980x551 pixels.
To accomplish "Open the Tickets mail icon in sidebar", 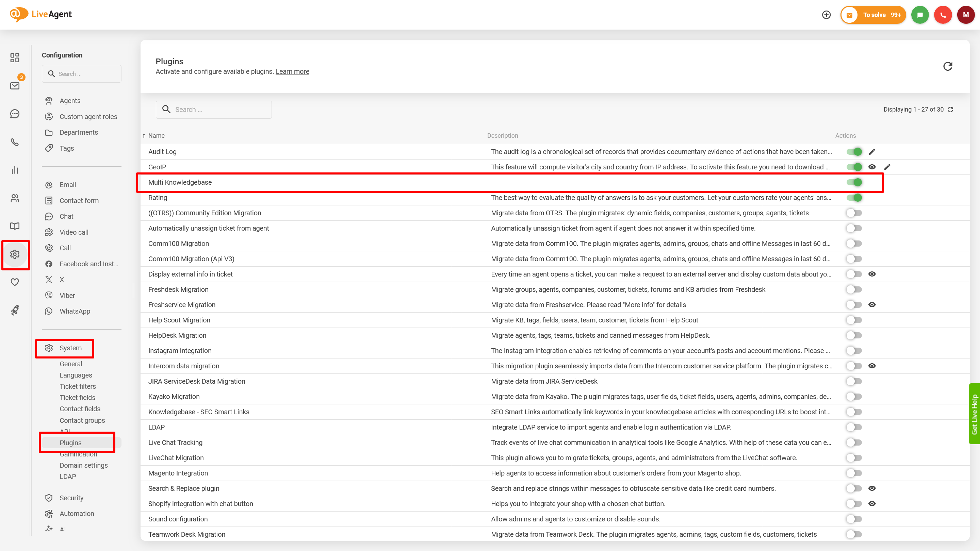I will coord(15,86).
